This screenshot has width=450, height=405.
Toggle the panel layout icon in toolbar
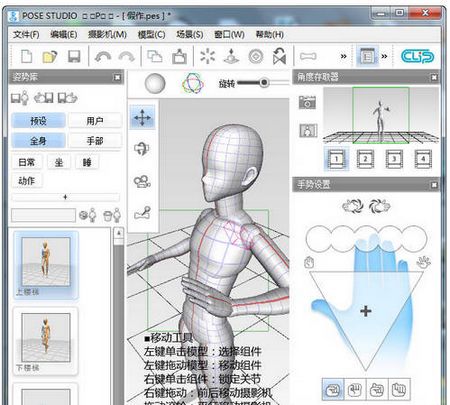pyautogui.click(x=367, y=56)
